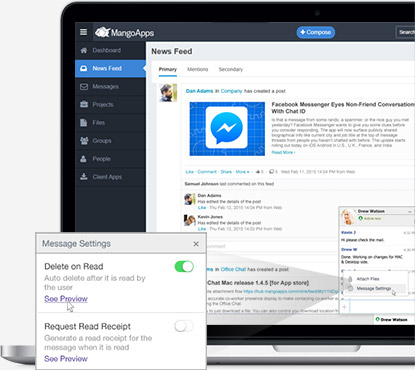Screen dimensions: 415x370
Task: Click the Dashboard home icon
Action: (x=84, y=50)
